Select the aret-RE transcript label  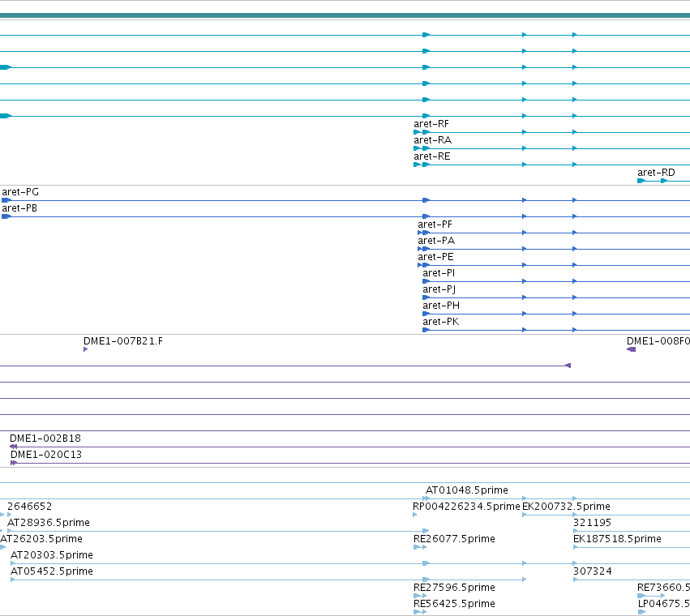point(431,156)
